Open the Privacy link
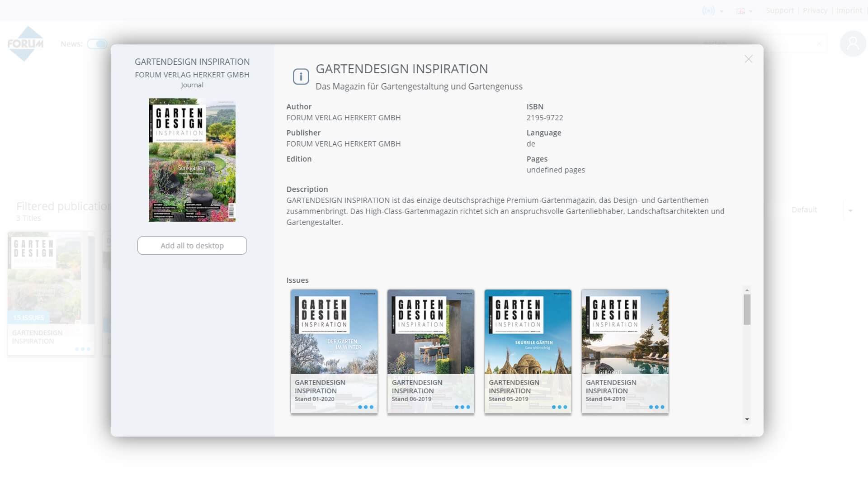The height and width of the screenshot is (480, 868). [815, 10]
